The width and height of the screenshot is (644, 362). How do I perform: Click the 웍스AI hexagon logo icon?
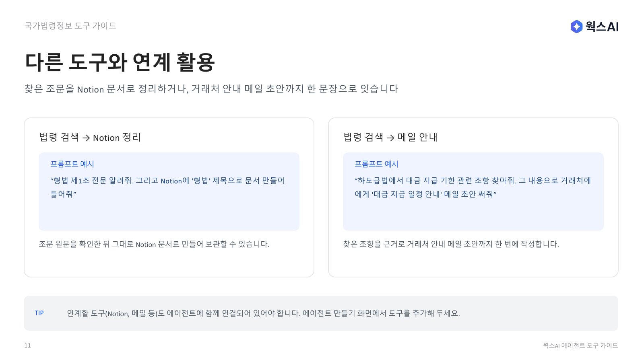pos(576,27)
